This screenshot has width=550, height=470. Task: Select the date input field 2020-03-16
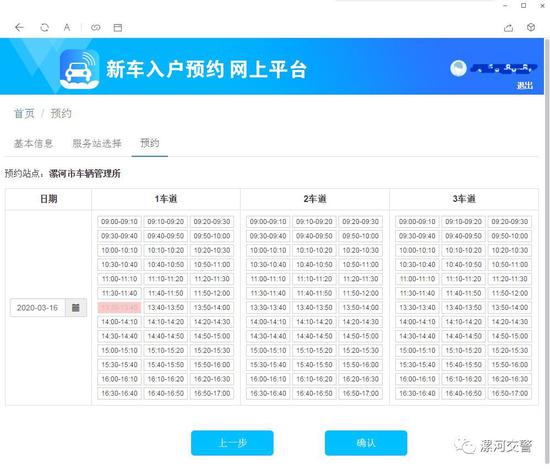point(38,308)
